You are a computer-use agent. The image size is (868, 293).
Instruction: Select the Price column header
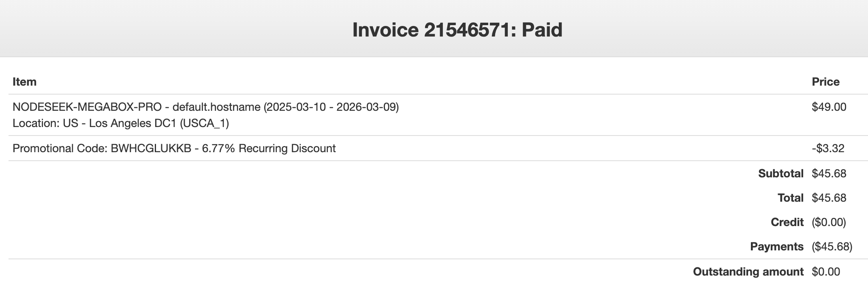pos(825,82)
